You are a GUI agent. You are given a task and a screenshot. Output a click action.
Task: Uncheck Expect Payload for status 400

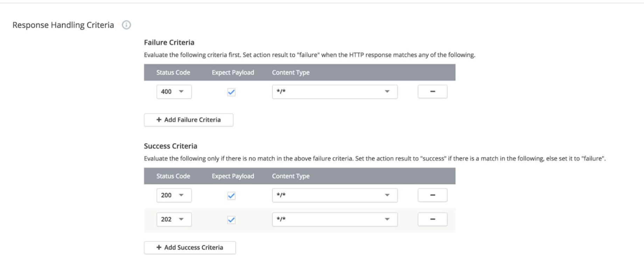point(231,92)
